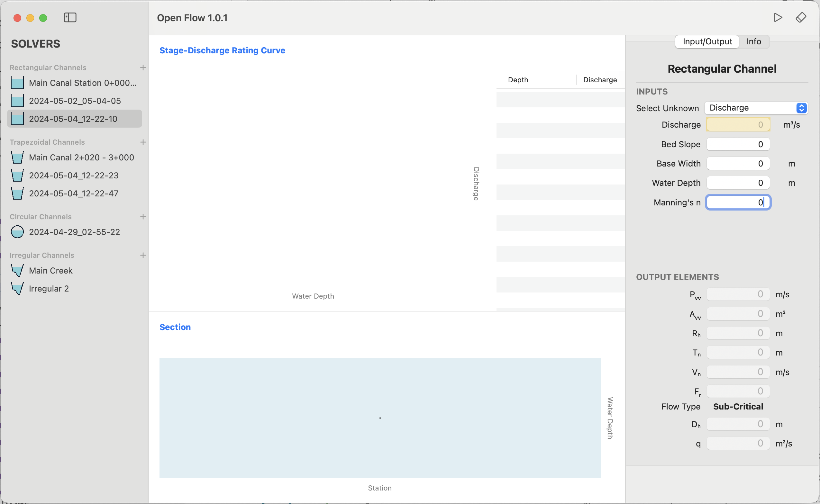Select Main Canal Station 0+000 solver
The height and width of the screenshot is (504, 820).
tap(75, 83)
